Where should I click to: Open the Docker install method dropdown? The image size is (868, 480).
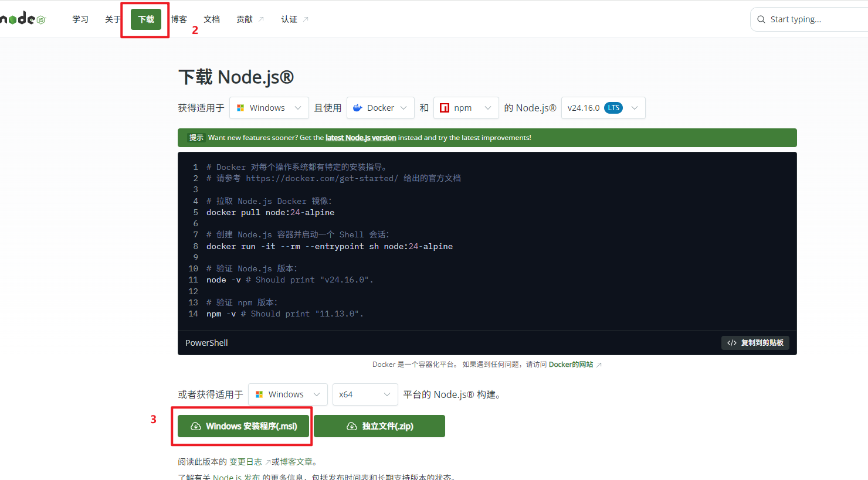(x=381, y=108)
